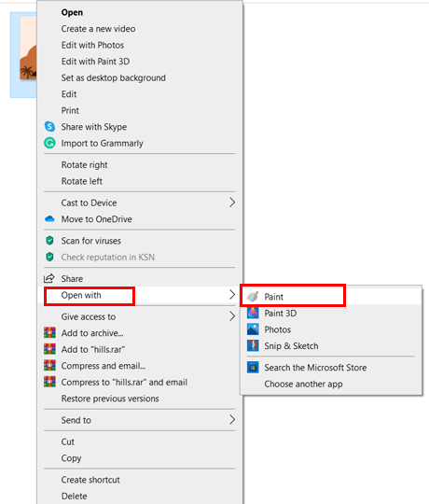
Task: Choose Rotate right from context menu
Action: [x=85, y=165]
